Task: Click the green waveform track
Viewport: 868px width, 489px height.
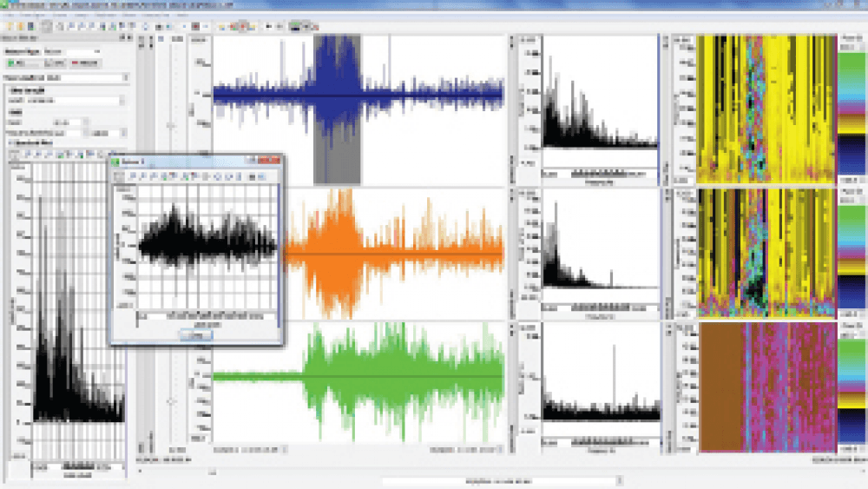Action: click(x=358, y=382)
